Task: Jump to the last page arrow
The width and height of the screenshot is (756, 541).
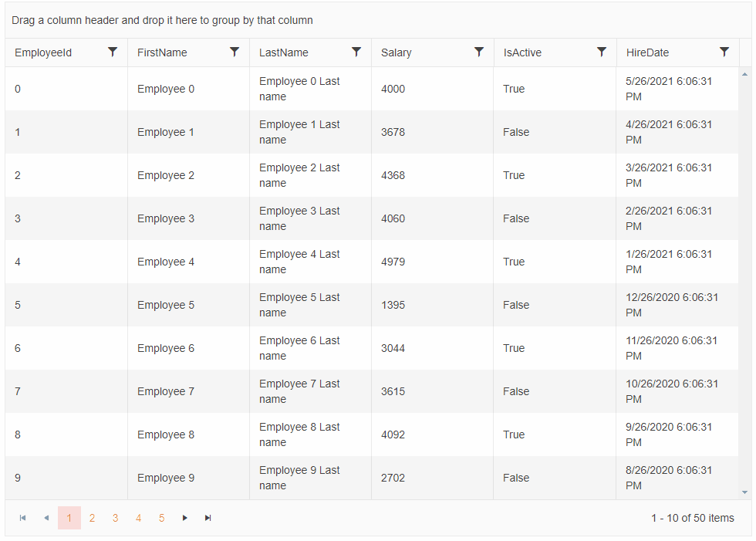Action: click(x=208, y=518)
